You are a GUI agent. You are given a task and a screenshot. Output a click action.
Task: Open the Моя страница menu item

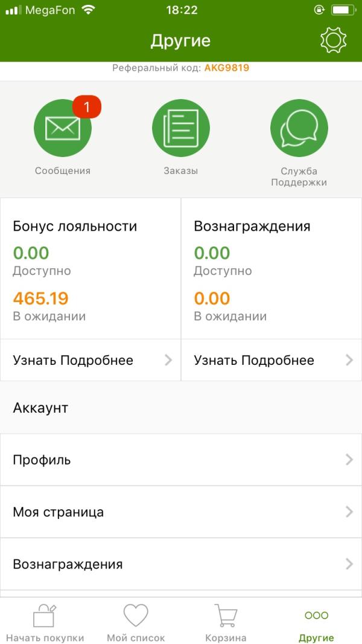tap(181, 512)
